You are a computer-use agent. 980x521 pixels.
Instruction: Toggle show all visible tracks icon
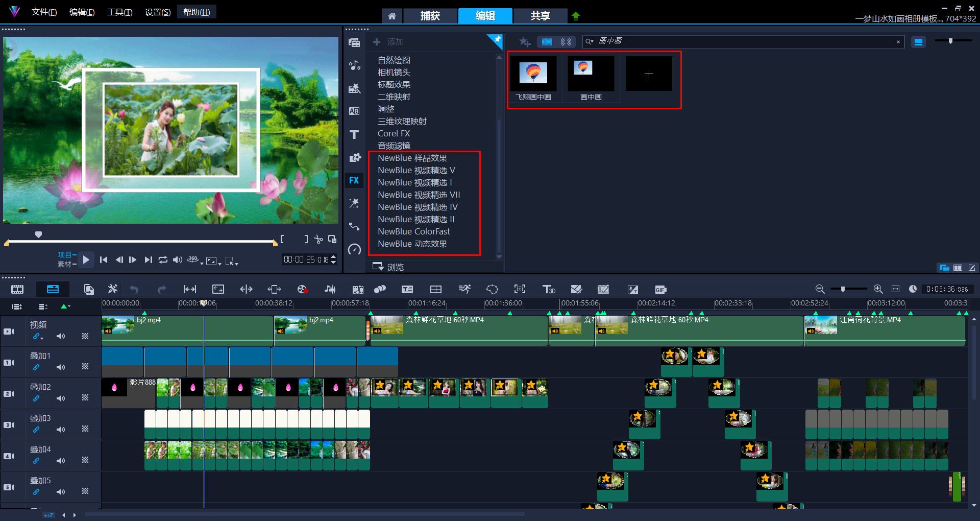pos(17,306)
